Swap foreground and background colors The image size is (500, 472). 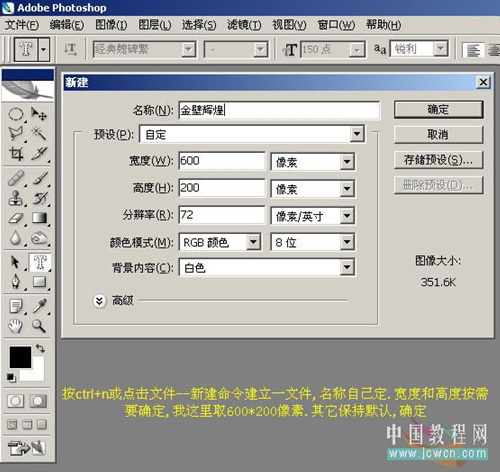point(40,348)
